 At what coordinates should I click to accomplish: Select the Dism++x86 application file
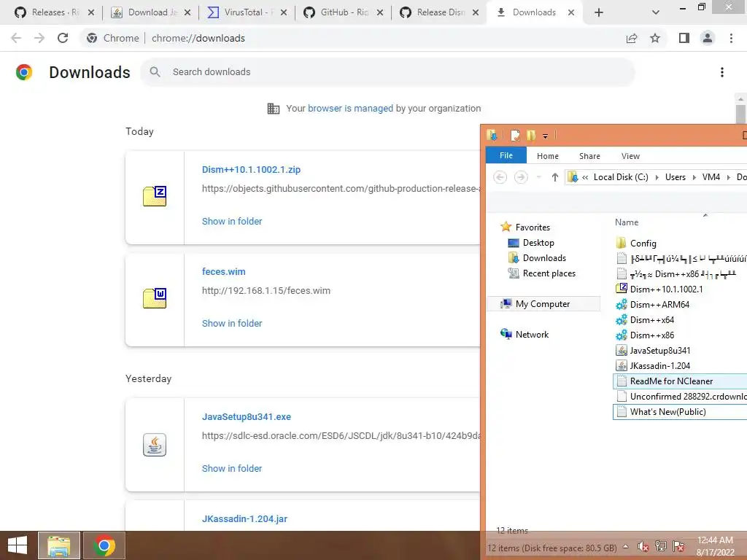(645, 335)
